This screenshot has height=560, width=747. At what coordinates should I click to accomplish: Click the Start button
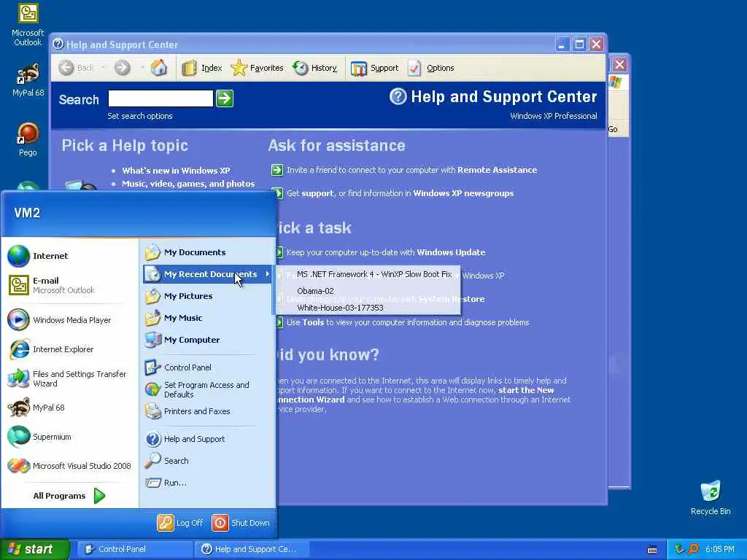click(x=34, y=549)
